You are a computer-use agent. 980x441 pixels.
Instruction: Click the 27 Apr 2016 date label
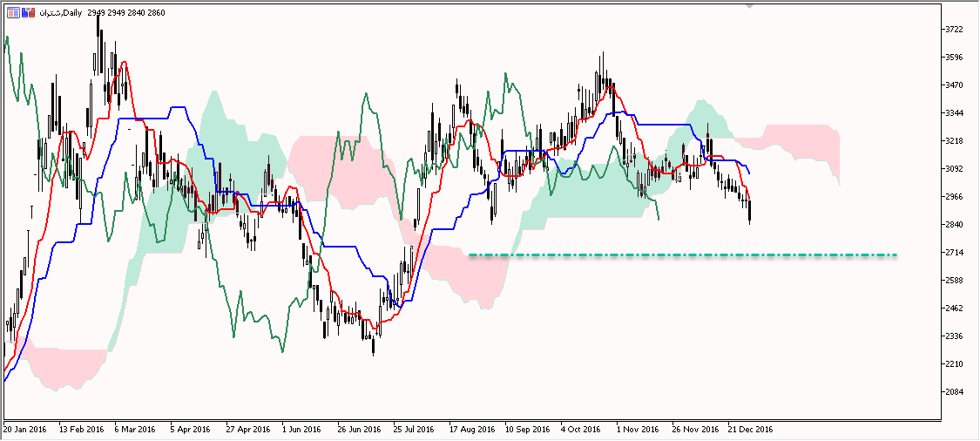(249, 430)
